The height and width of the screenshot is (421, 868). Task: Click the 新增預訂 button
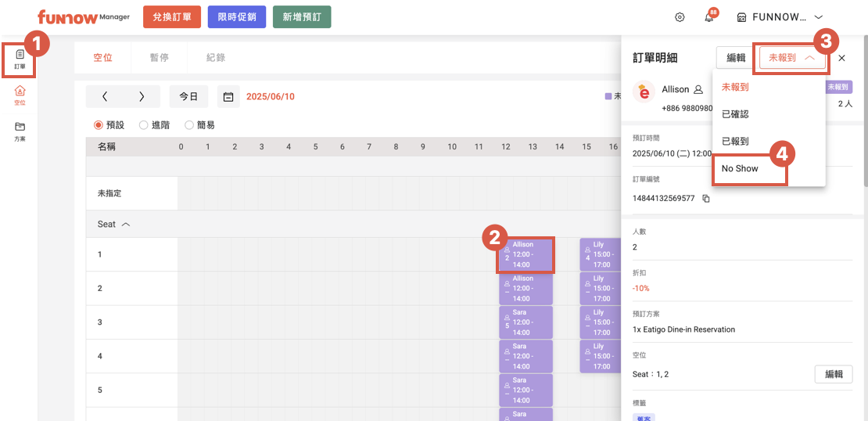tap(301, 17)
